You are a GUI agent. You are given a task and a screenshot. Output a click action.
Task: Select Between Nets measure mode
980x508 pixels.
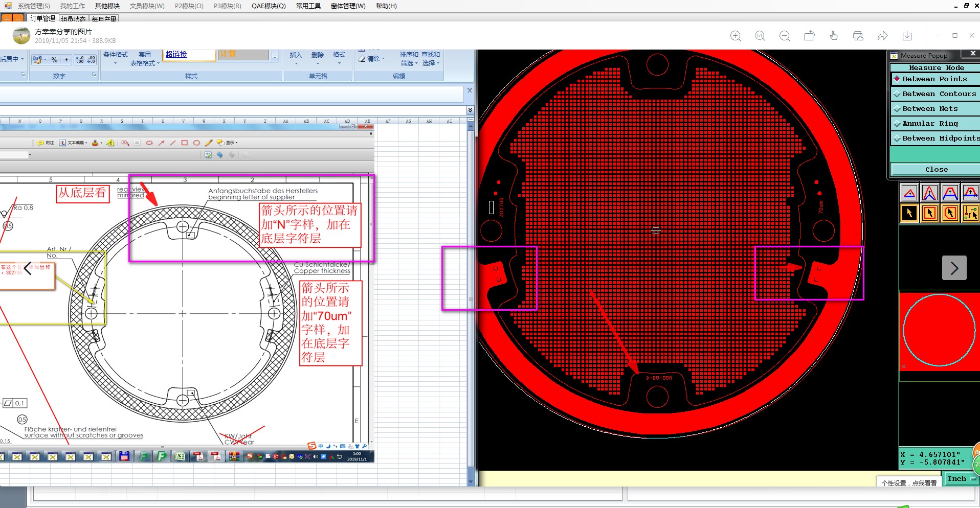[x=935, y=109]
